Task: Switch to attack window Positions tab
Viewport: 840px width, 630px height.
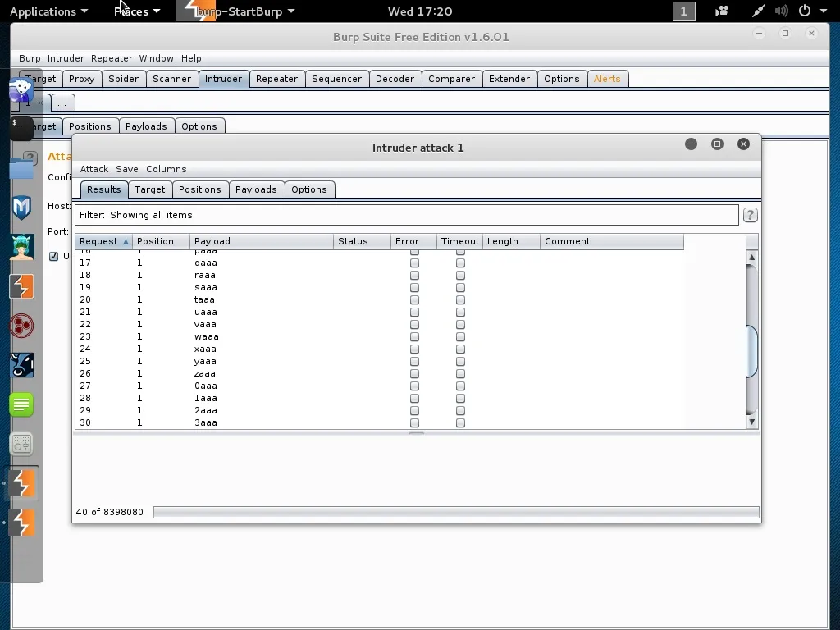Action: [x=200, y=189]
